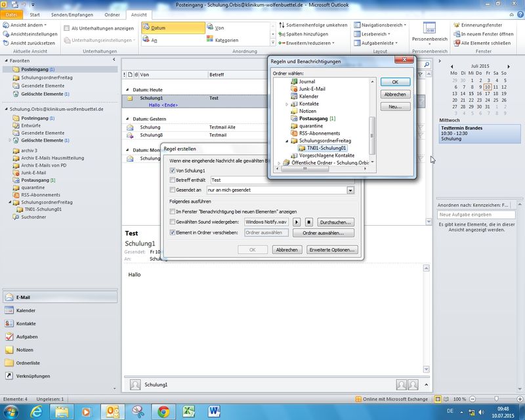
Task: Open the Aufgaben navigation icon
Action: click(9, 337)
